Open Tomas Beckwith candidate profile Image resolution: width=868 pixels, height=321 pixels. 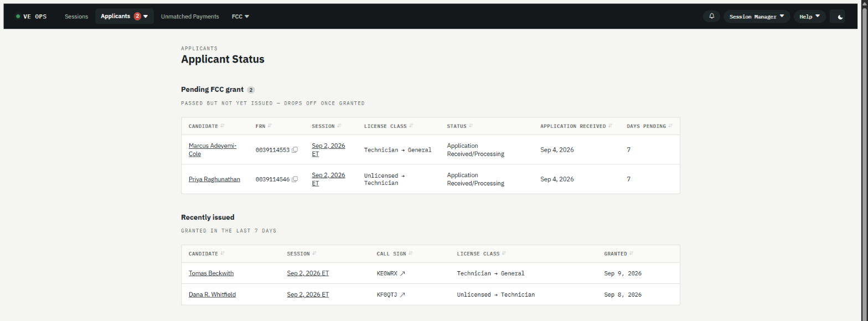211,273
